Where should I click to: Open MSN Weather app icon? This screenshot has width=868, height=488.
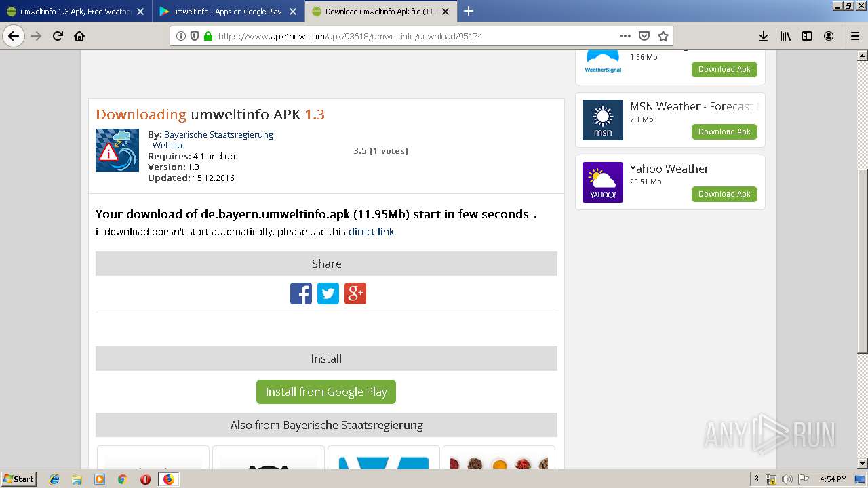pos(603,120)
